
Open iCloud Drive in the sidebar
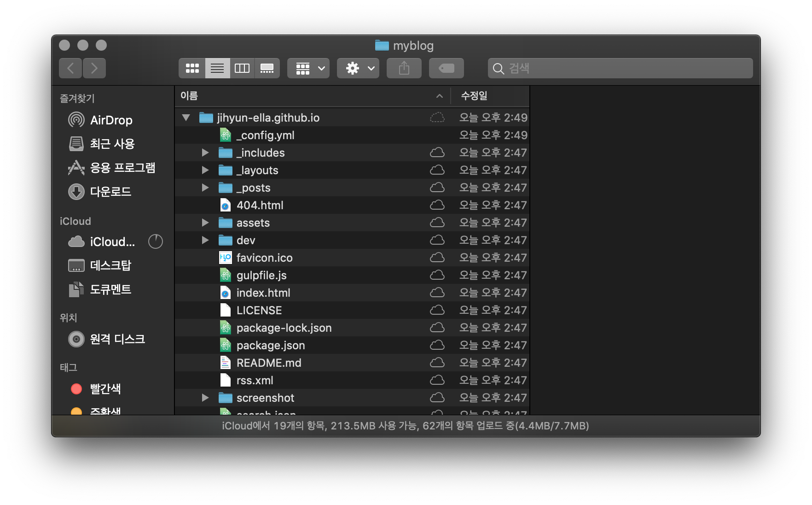101,242
